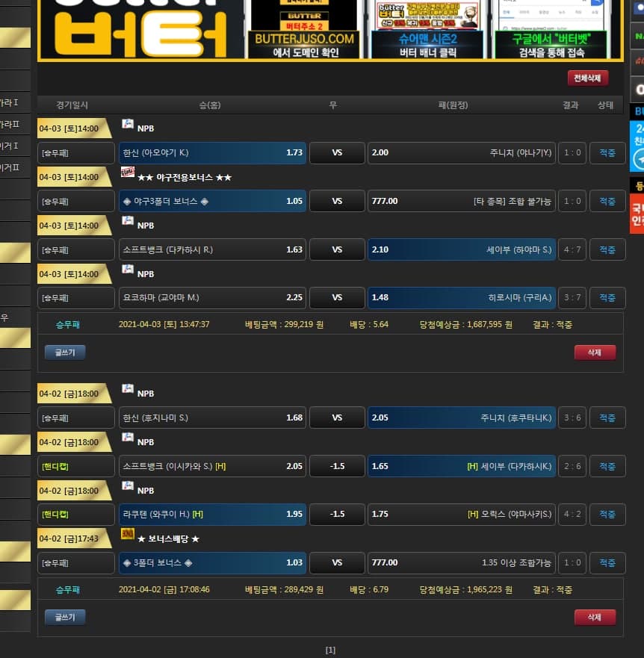This screenshot has width=644, height=658.
Task: Click NPB icon above 소프트뱅크 (이시카와 S.) match
Action: pyautogui.click(x=127, y=438)
